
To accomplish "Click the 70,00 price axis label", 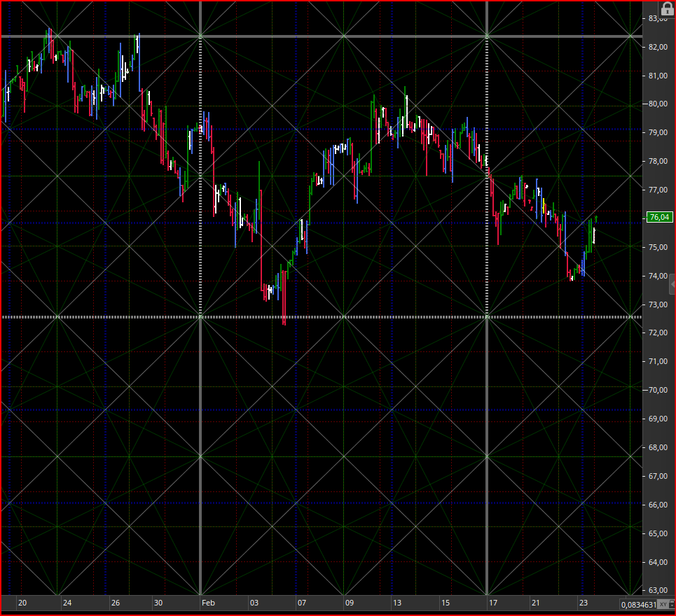I will pyautogui.click(x=658, y=390).
